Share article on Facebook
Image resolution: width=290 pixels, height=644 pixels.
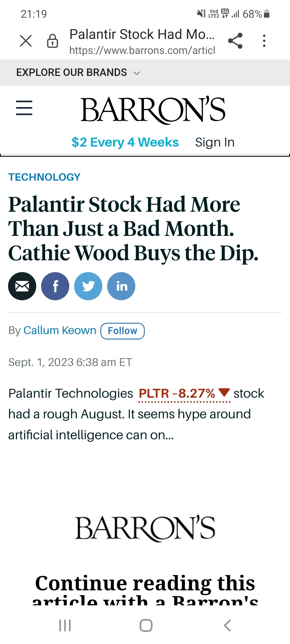pos(55,286)
